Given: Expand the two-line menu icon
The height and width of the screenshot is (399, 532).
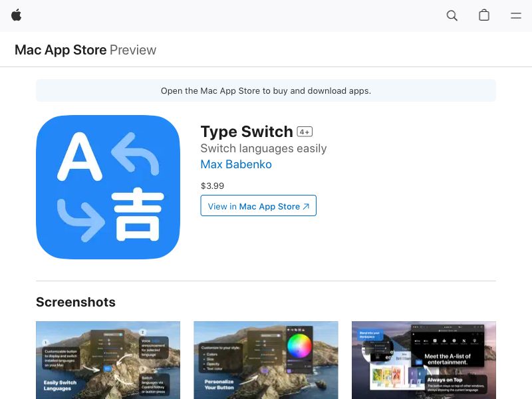Looking at the screenshot, I should 516,15.
